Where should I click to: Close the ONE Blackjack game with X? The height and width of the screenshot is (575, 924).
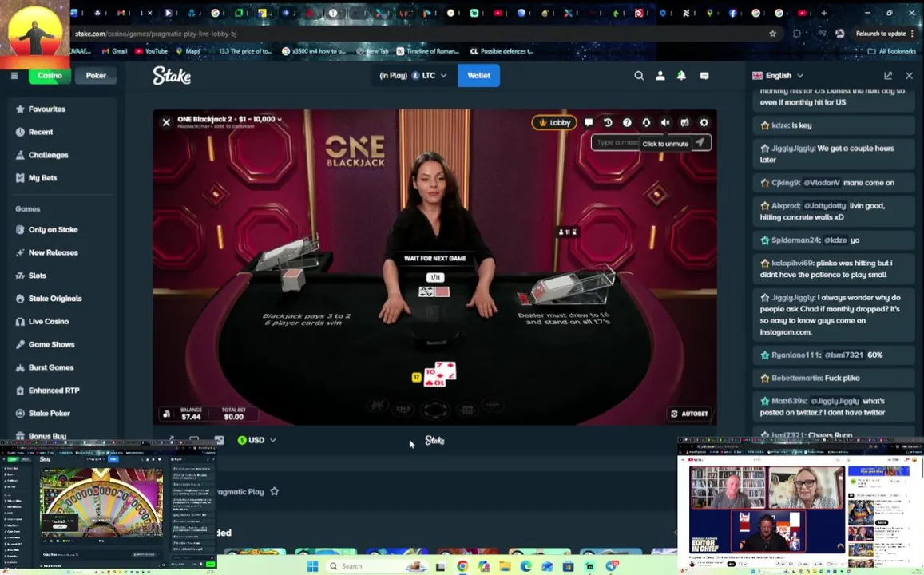[166, 122]
